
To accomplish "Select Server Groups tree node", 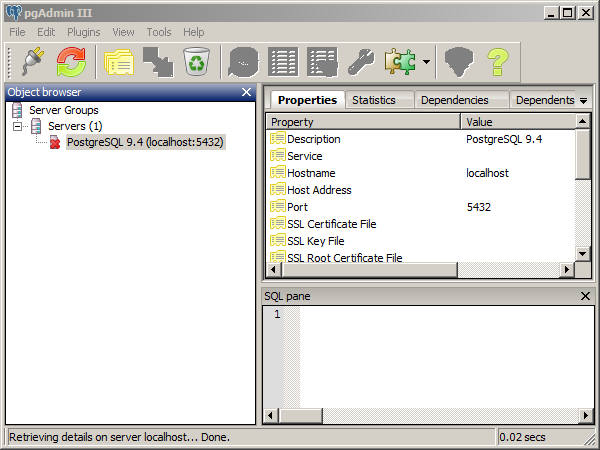I will pyautogui.click(x=64, y=110).
